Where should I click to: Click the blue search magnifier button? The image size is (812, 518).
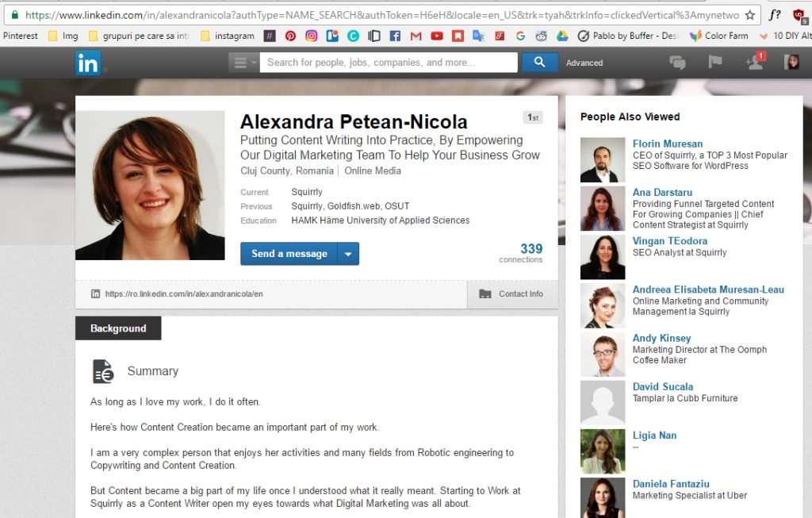point(539,62)
